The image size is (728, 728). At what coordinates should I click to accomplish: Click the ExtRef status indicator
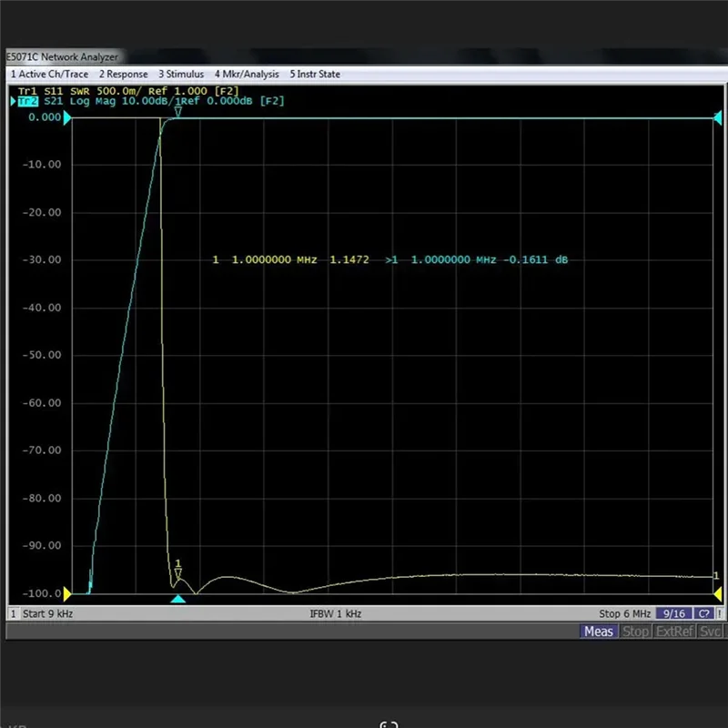point(674,631)
